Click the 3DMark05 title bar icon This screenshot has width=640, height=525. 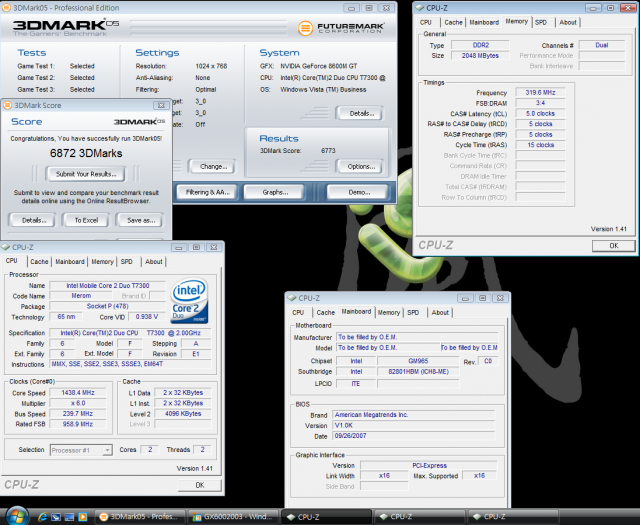[7, 8]
